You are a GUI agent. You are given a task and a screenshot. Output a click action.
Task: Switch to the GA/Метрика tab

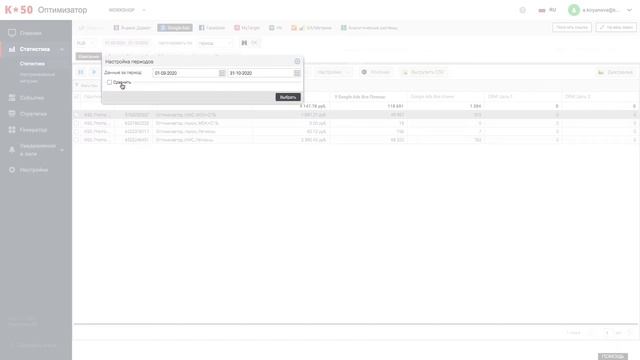[311, 28]
